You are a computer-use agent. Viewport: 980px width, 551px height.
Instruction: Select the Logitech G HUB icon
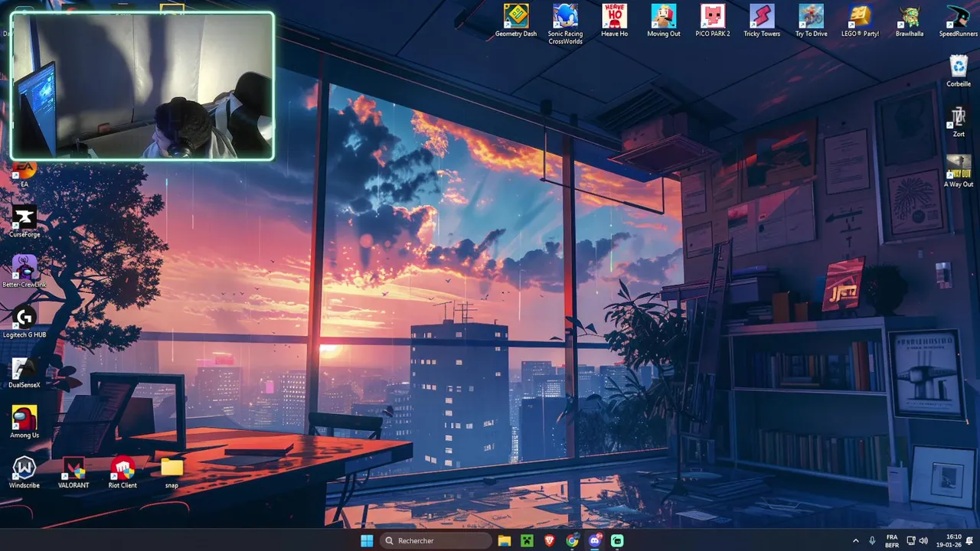click(24, 322)
